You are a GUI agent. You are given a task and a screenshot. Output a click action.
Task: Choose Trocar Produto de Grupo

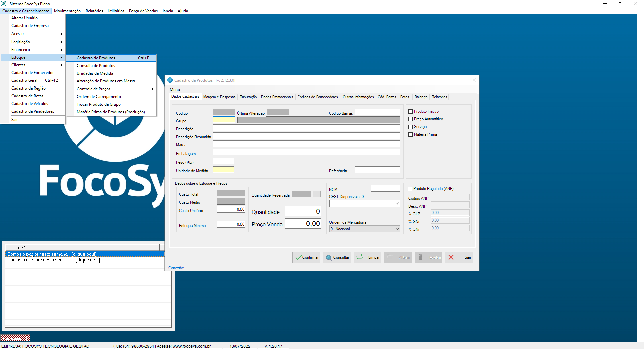pos(111,104)
